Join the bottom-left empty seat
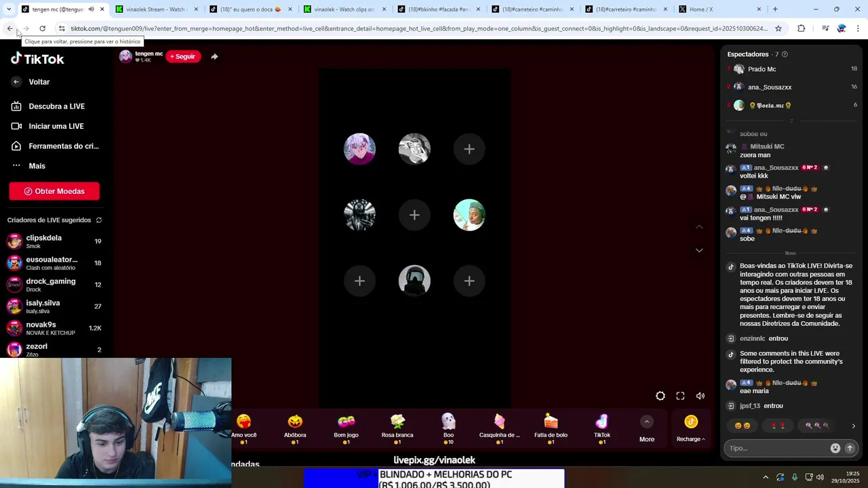Image resolution: width=868 pixels, height=488 pixels. [359, 281]
